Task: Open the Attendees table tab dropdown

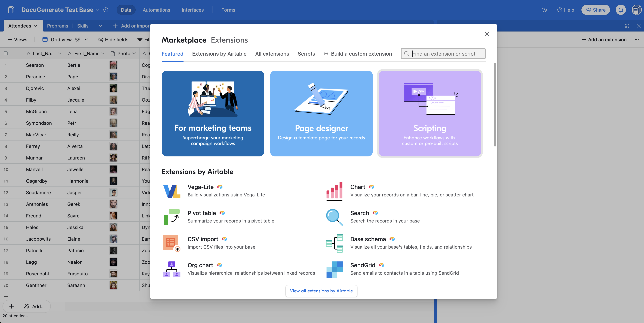Action: pos(36,26)
